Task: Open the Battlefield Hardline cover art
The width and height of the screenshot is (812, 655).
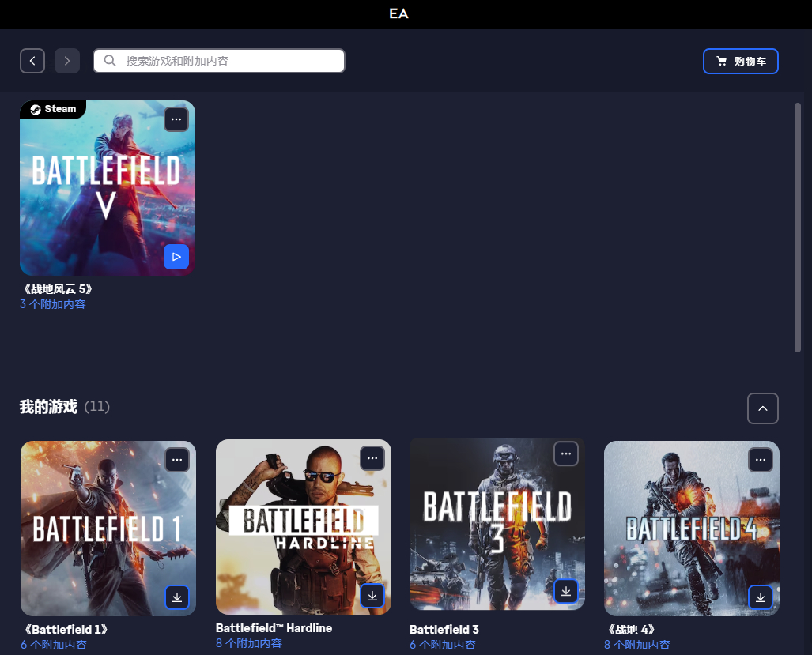Action: coord(304,527)
